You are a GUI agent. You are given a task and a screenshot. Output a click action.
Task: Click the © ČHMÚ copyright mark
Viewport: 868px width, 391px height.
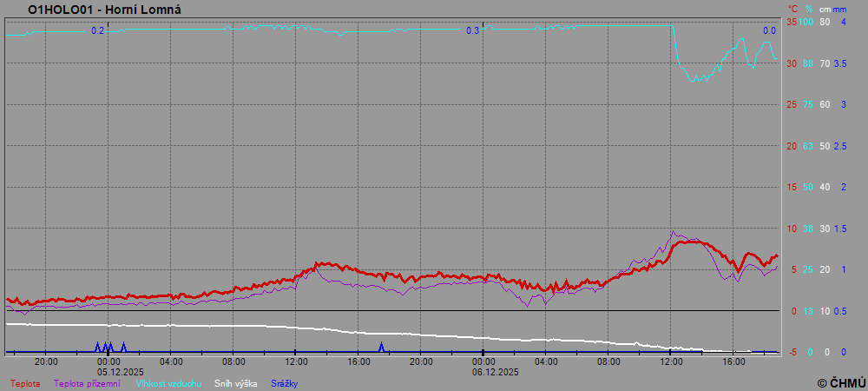(x=841, y=382)
